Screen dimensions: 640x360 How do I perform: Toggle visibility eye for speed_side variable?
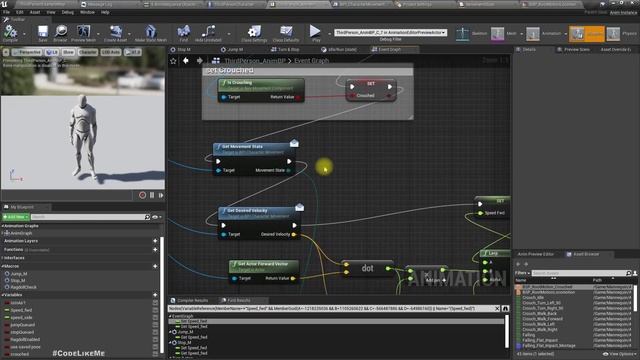click(x=155, y=318)
